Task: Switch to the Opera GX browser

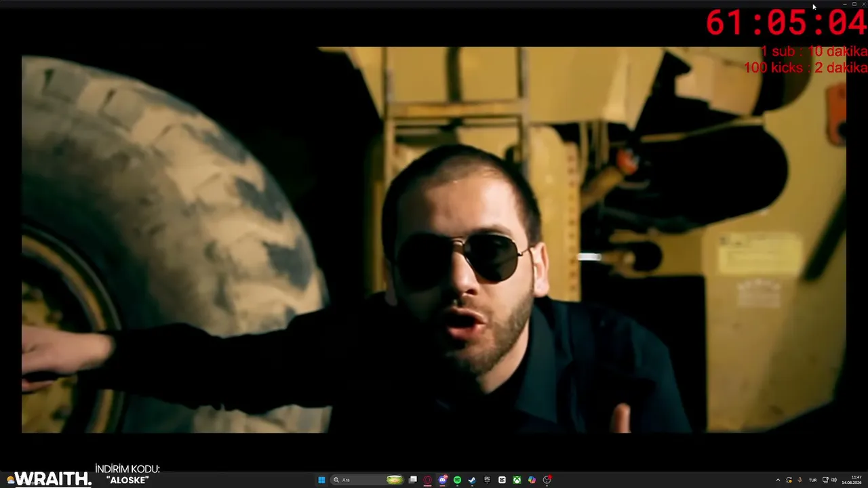Action: (427, 480)
